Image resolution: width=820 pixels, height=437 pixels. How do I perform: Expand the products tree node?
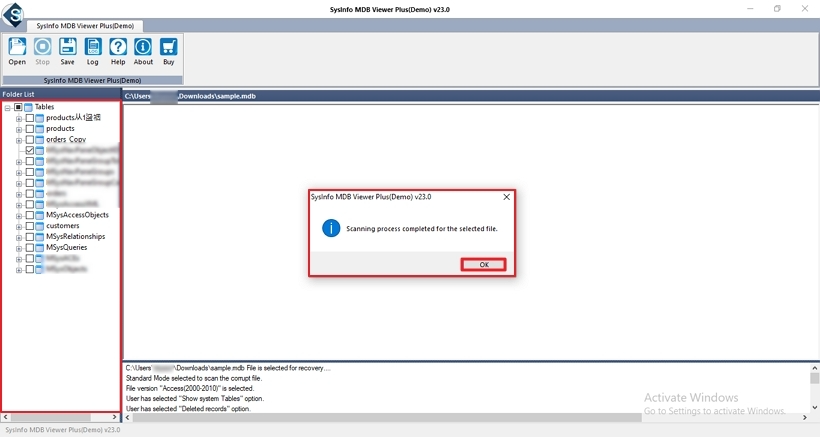19,130
